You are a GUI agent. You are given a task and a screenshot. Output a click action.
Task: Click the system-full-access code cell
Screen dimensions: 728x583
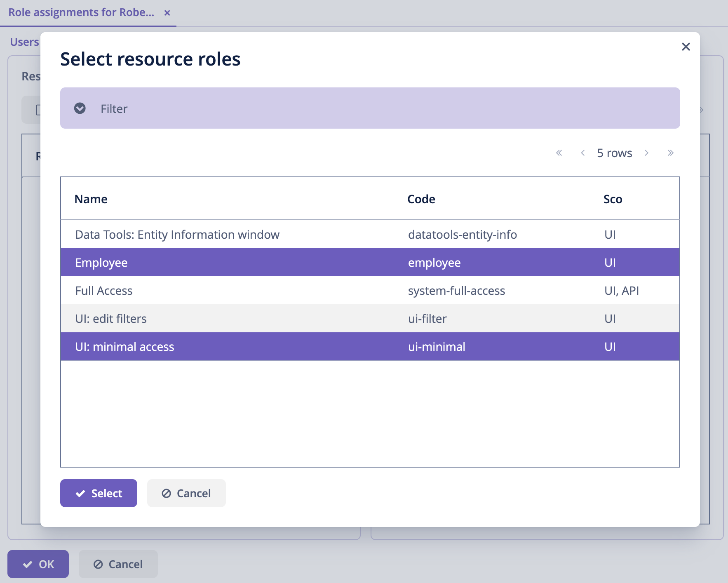456,291
